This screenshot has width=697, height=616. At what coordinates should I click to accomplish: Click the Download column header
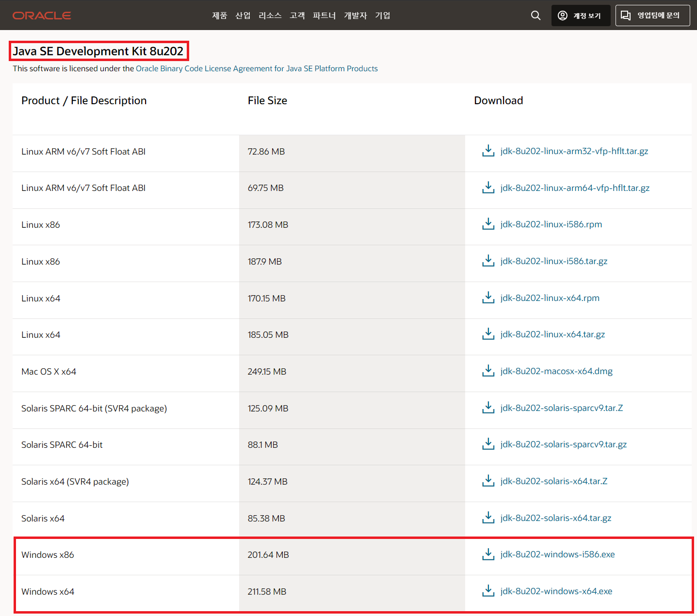pyautogui.click(x=499, y=100)
